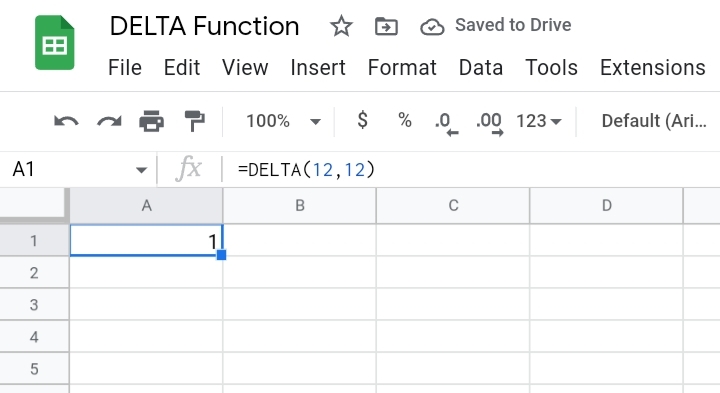Select row 2 header
Screen dimensions: 720x393
pos(34,272)
